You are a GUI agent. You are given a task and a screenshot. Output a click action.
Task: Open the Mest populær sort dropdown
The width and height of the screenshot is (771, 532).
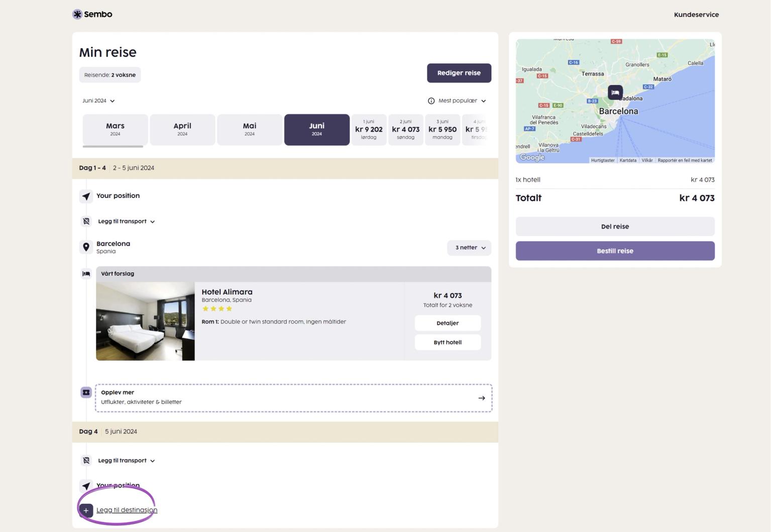pyautogui.click(x=462, y=101)
